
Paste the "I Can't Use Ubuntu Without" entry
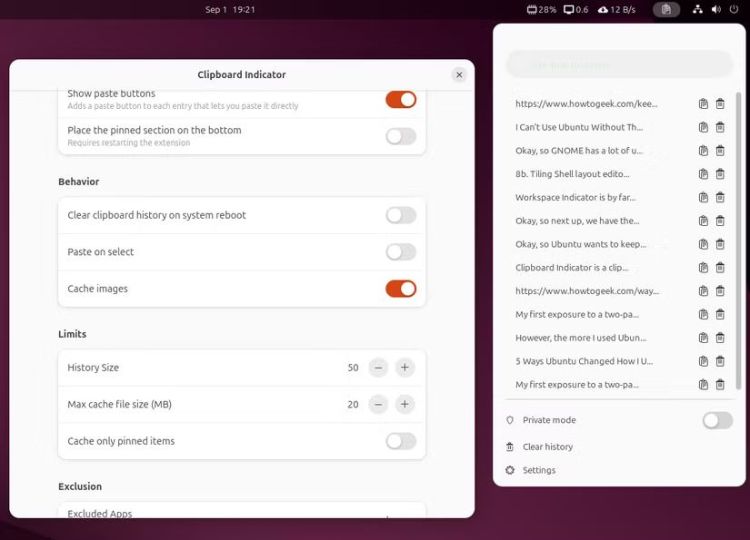pos(704,127)
